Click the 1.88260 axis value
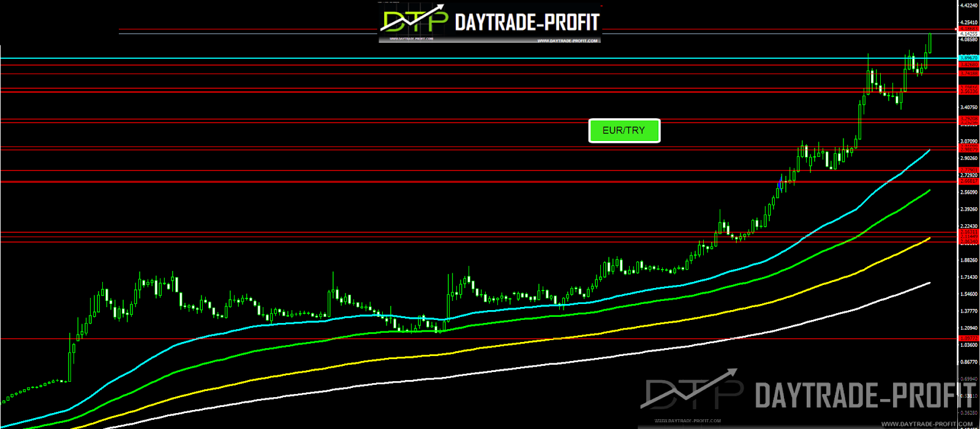Viewport: 980px width, 429px height. [969, 260]
